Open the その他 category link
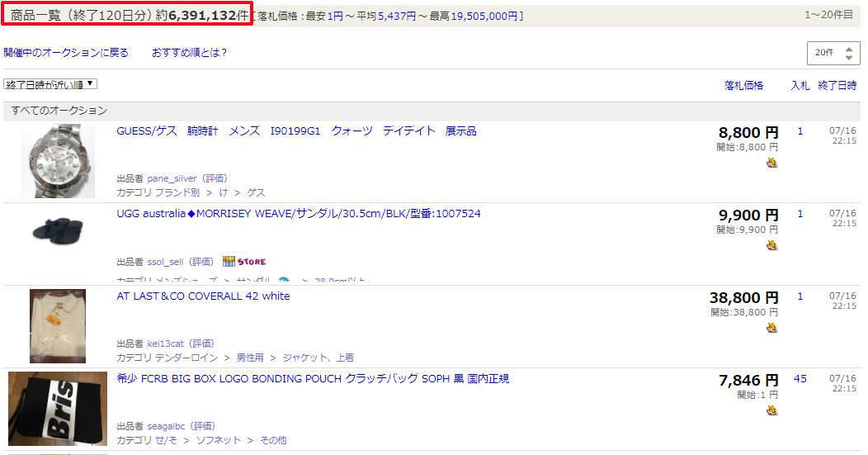 click(x=273, y=440)
